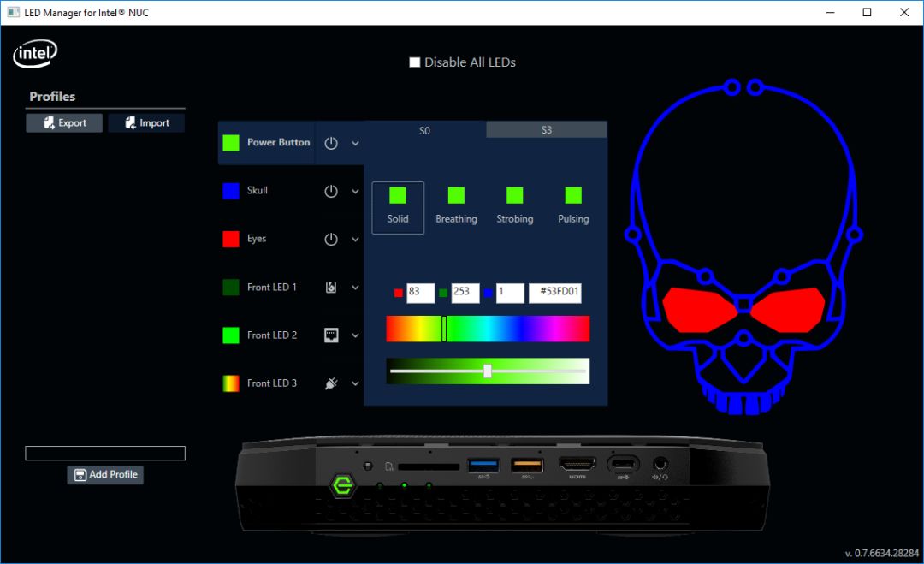Screen dimensions: 924x564
Task: Click the disk activity icon for Front LED 1
Action: tap(331, 288)
